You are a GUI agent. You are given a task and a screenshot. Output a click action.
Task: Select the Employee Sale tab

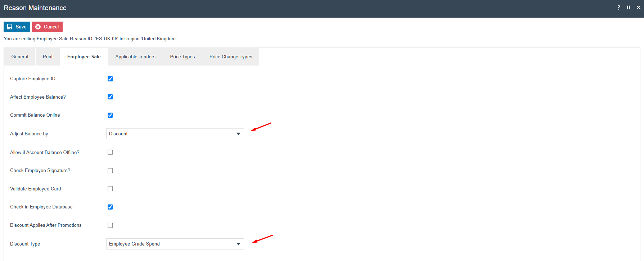point(84,57)
